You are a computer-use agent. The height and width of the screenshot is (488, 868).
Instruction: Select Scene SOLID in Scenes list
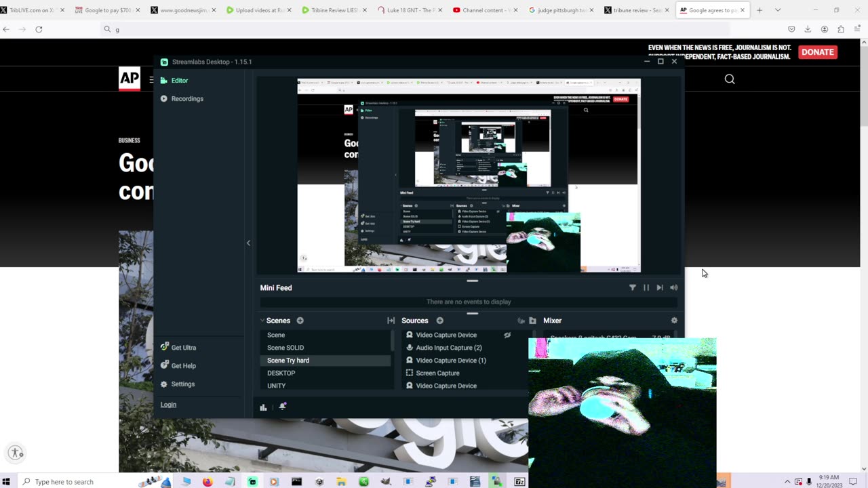pyautogui.click(x=285, y=348)
